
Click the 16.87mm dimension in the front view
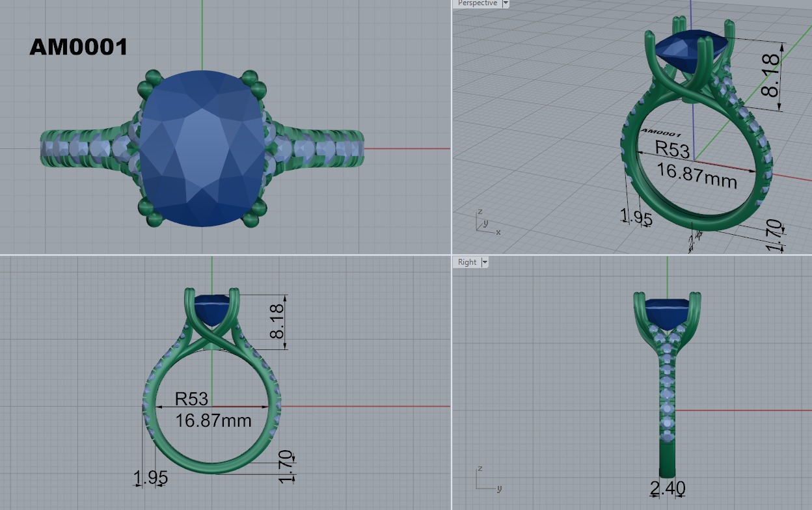coord(213,420)
